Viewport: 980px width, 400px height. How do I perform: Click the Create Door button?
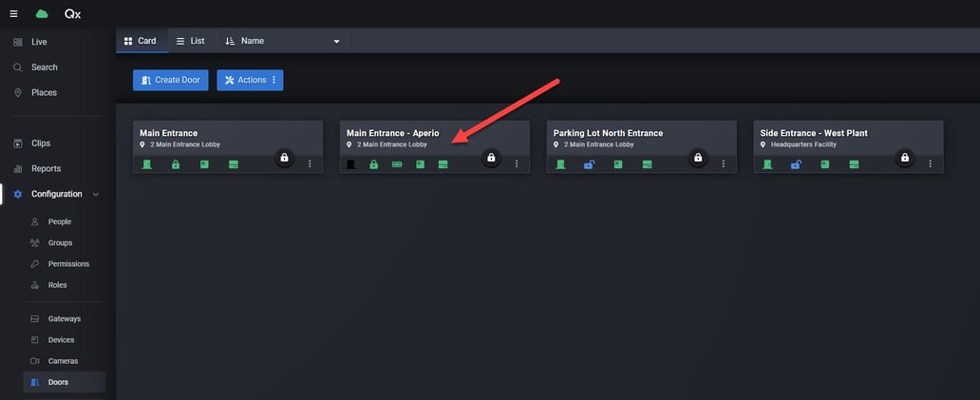tap(170, 80)
